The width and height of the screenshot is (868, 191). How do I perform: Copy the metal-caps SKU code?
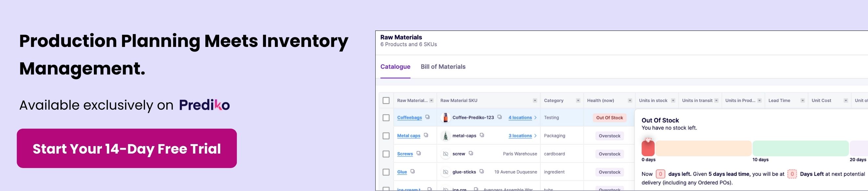point(482,135)
